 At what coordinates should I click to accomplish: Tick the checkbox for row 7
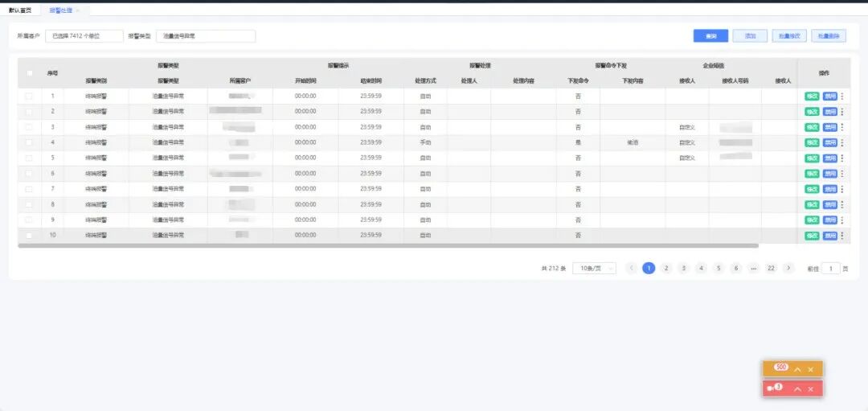[30, 190]
